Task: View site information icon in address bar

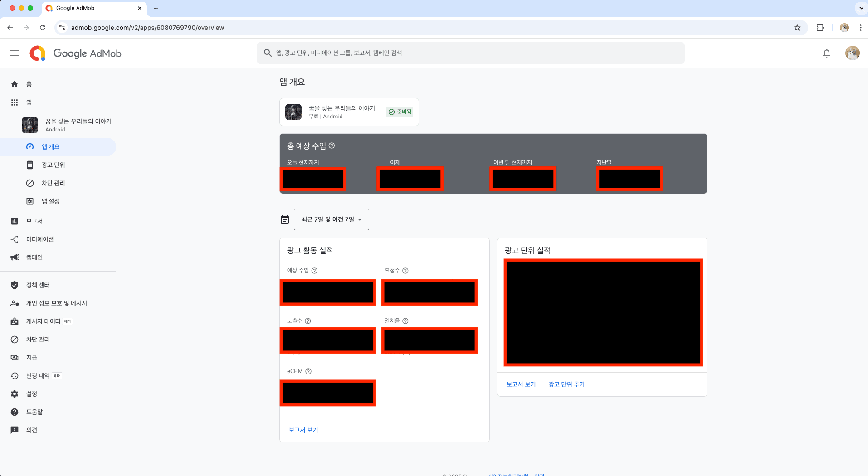Action: tap(62, 28)
